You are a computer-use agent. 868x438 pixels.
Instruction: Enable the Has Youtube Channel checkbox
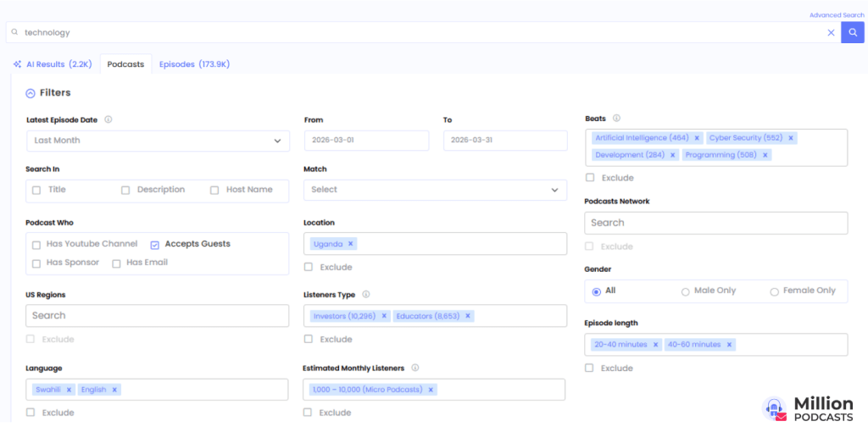(x=36, y=245)
